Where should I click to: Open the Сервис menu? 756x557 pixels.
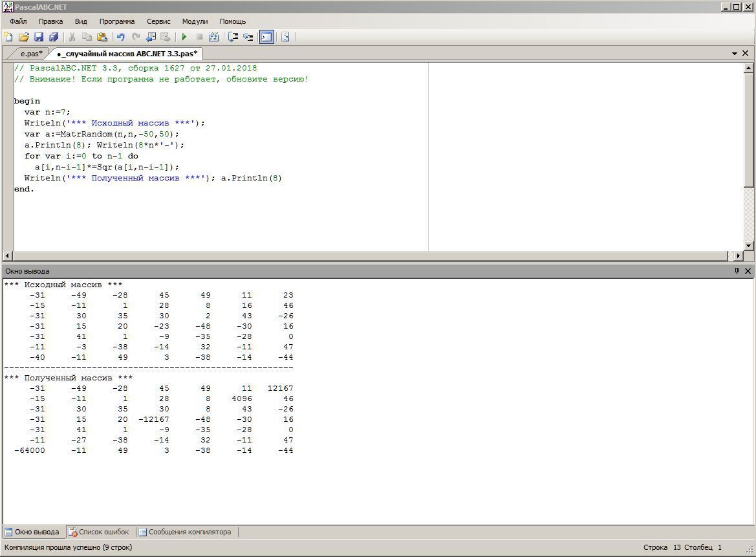click(158, 21)
